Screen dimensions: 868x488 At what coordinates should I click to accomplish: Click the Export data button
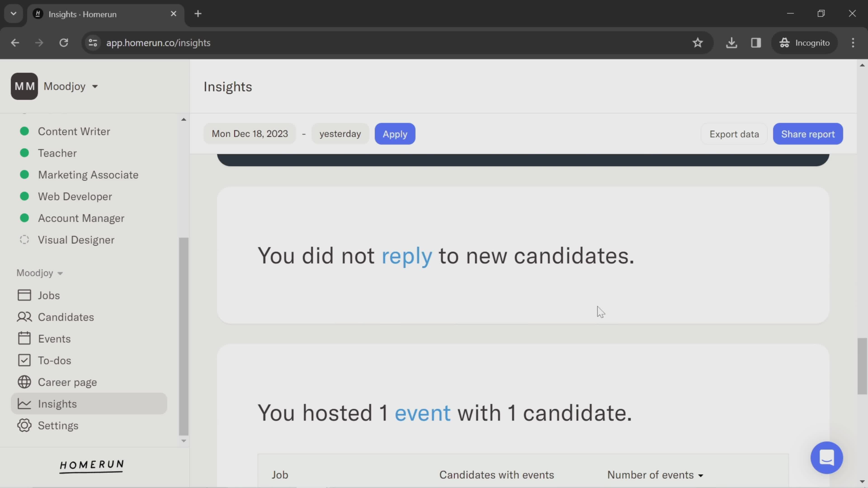point(734,134)
